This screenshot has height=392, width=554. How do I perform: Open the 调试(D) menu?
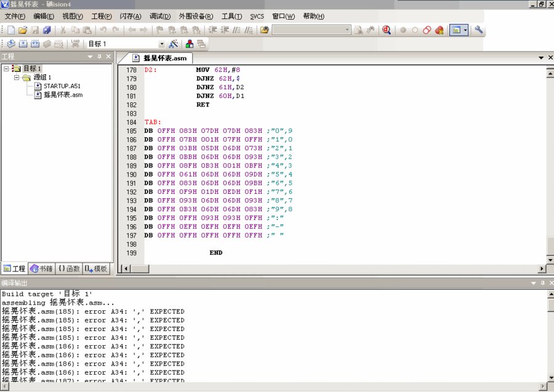coord(160,16)
